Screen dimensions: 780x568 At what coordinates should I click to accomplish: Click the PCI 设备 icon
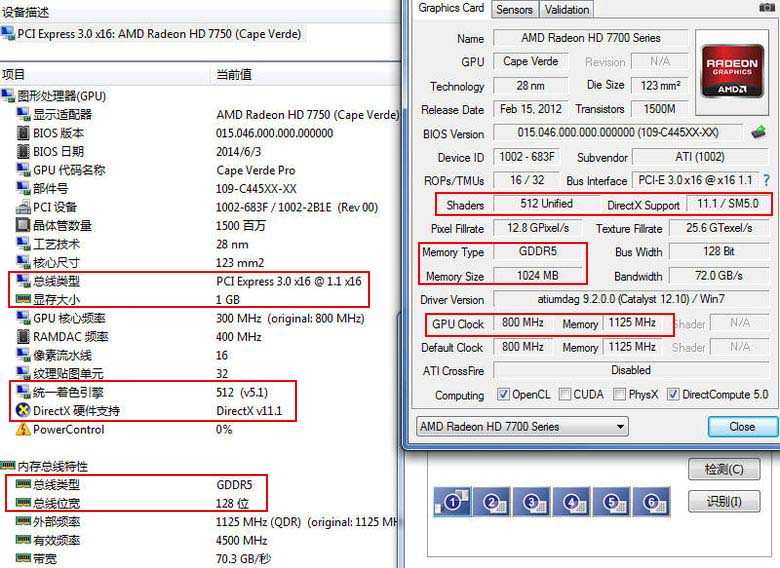tap(23, 207)
